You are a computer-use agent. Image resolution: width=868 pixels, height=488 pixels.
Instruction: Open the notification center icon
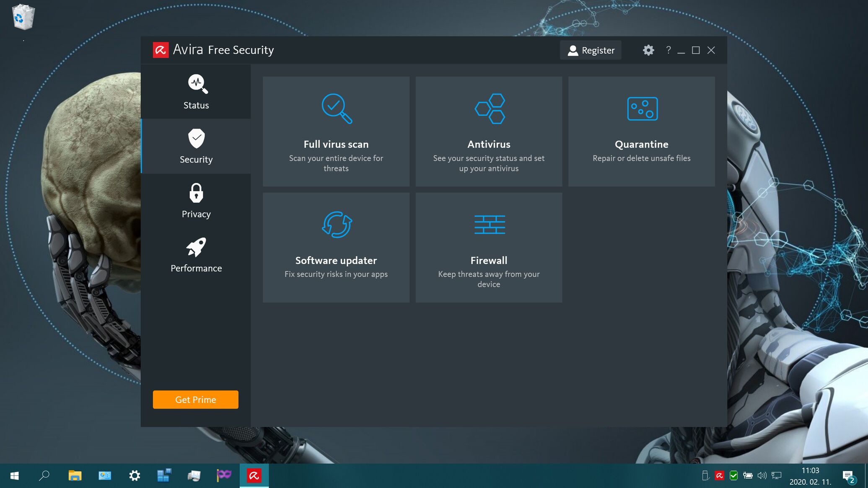849,476
